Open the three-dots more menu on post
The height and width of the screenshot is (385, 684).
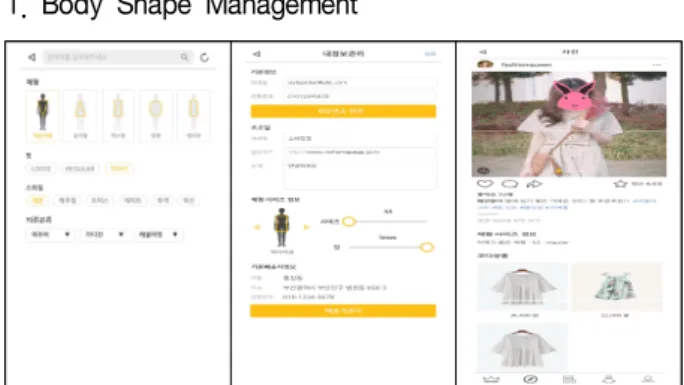tap(657, 65)
